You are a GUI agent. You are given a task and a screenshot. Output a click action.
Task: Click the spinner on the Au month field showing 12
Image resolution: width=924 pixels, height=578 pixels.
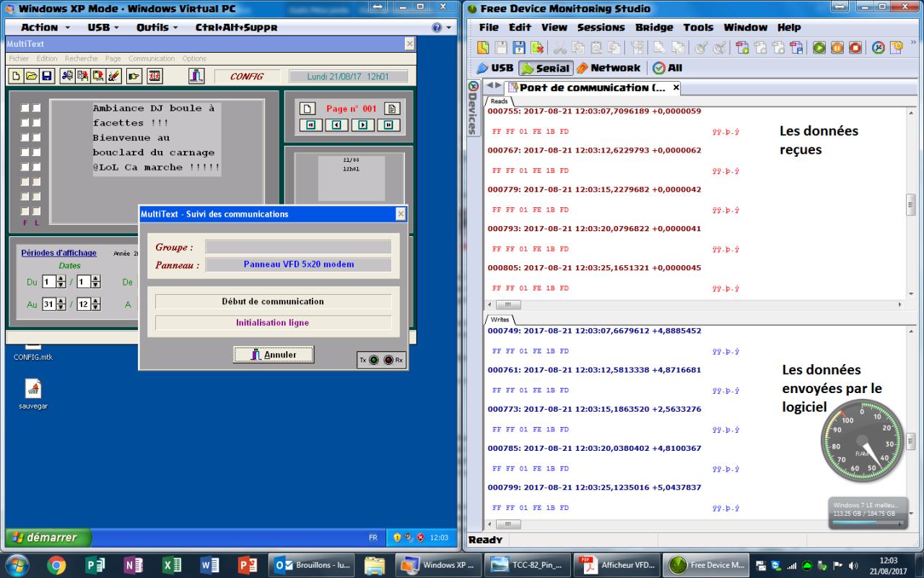click(x=96, y=305)
